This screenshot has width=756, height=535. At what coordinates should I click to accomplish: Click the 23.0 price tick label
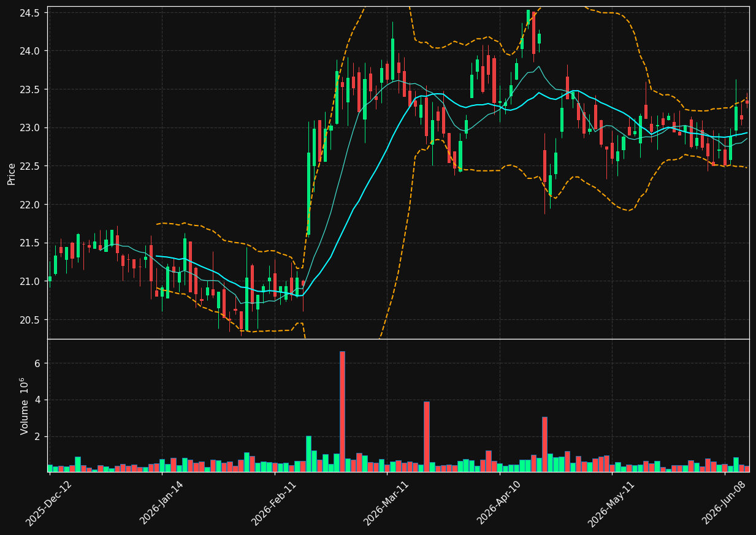click(31, 127)
